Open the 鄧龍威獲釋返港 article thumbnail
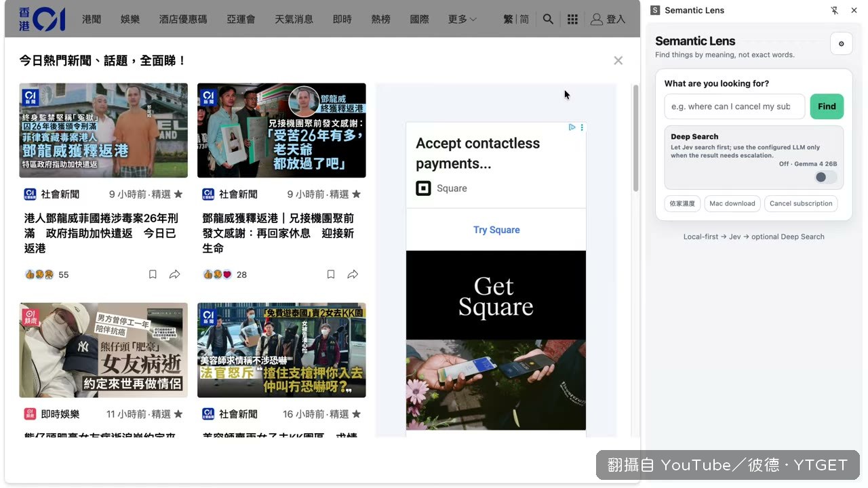The image size is (868, 488). pyautogui.click(x=281, y=131)
